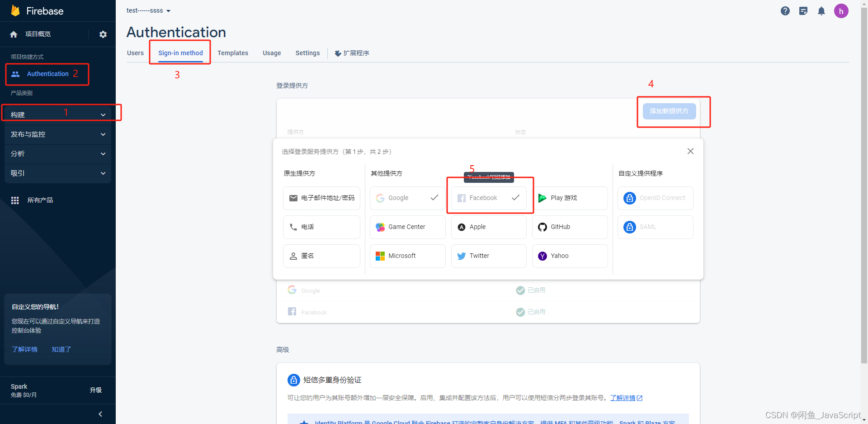Image resolution: width=868 pixels, height=424 pixels.
Task: Open the test------ssss project dropdown
Action: [x=148, y=10]
